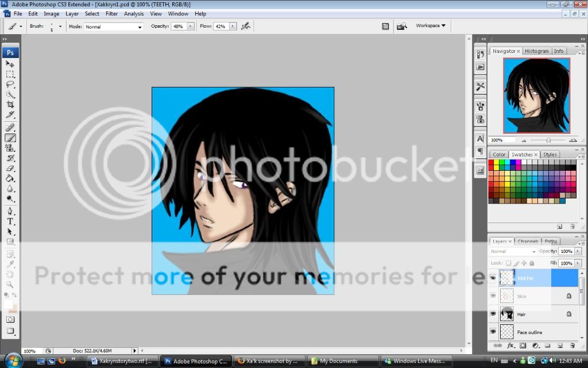
Task: Select the Horizontal Type tool
Action: click(x=10, y=221)
